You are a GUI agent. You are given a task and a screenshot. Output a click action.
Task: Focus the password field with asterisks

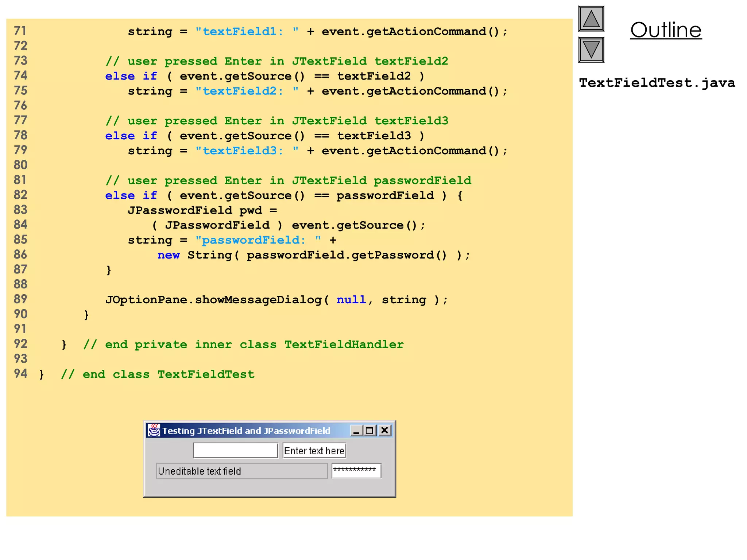[x=356, y=471]
